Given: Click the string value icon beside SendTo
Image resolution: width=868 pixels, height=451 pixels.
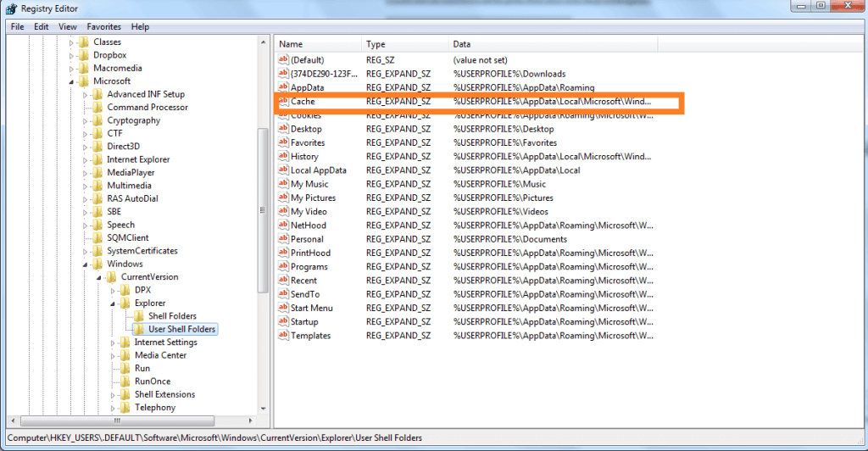Looking at the screenshot, I should click(x=283, y=294).
